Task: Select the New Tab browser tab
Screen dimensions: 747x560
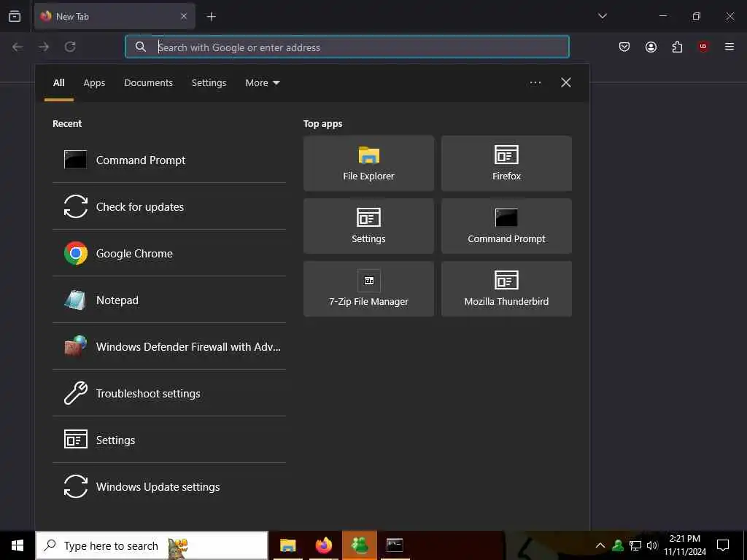Action: coord(115,16)
